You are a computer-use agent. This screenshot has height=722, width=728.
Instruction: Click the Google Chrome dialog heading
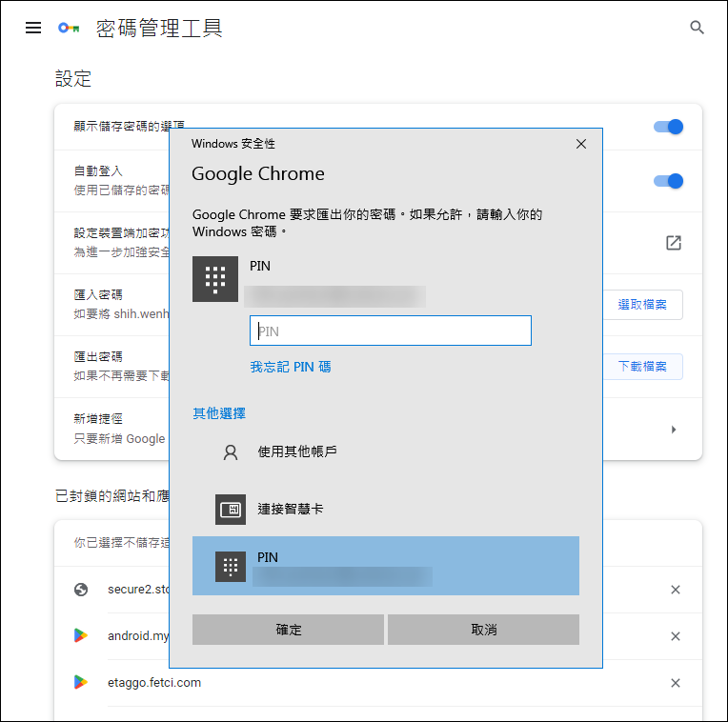point(258,174)
